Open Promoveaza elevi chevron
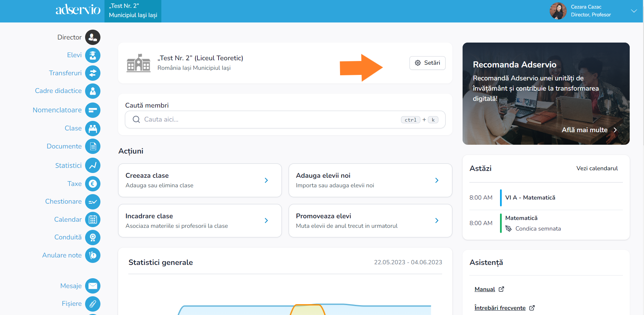Screen dimensions: 644x315 point(437,221)
